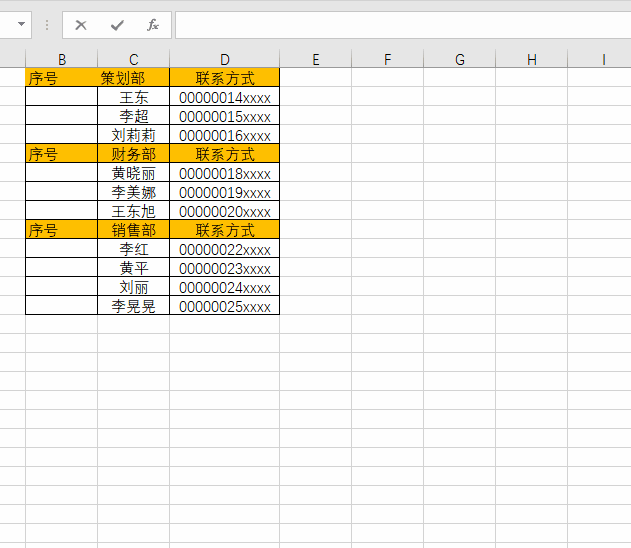Click the phone cell 00000022xxxx

coord(225,248)
